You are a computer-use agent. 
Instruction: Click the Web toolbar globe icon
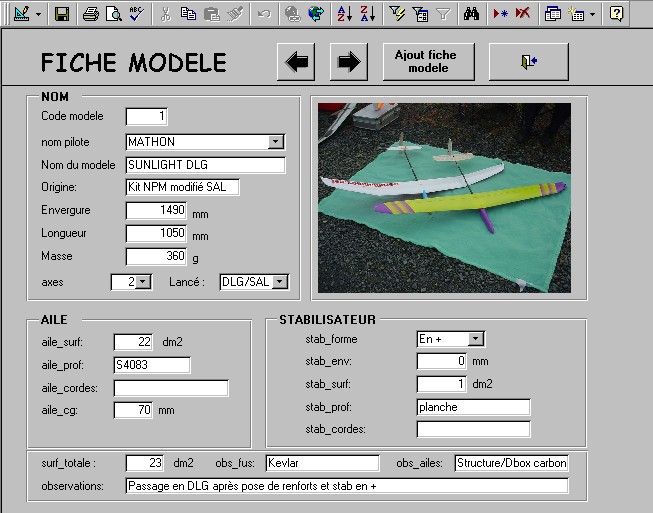pyautogui.click(x=316, y=14)
